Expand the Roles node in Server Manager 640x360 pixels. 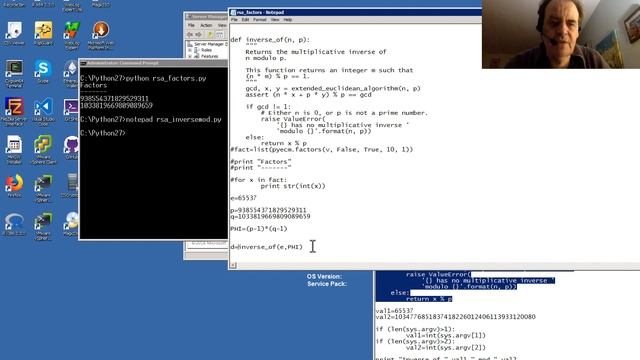pos(190,50)
